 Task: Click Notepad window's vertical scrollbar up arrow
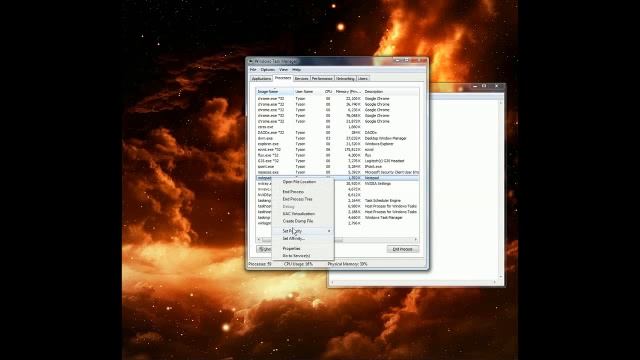coord(500,103)
